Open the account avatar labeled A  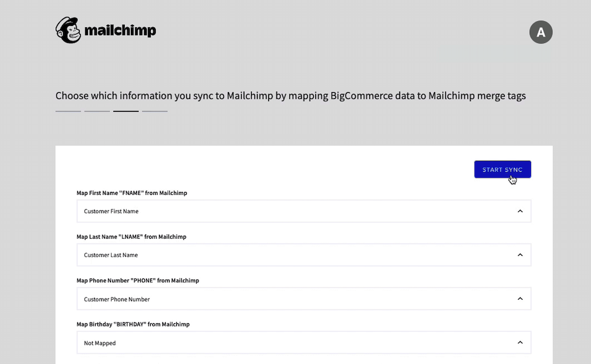pyautogui.click(x=541, y=32)
